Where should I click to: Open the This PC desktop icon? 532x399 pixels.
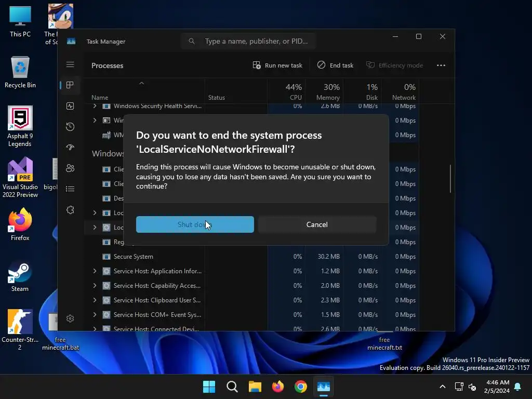20,21
